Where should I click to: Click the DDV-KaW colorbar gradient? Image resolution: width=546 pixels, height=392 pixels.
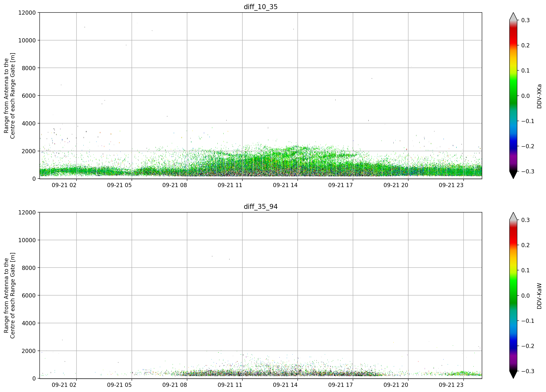(513, 295)
